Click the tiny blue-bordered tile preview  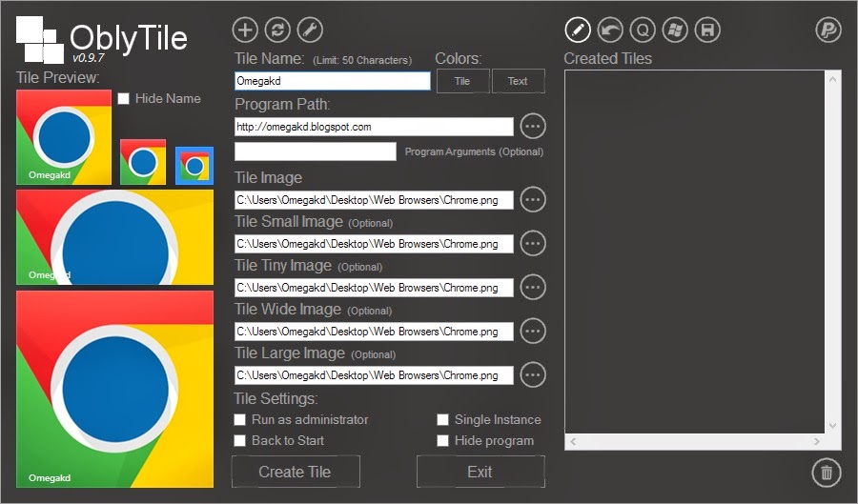(x=194, y=166)
